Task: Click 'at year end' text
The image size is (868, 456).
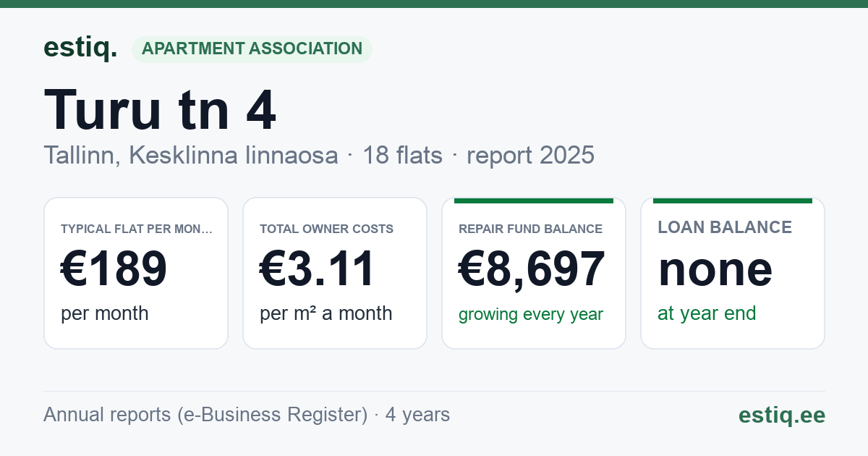Action: 707,313
